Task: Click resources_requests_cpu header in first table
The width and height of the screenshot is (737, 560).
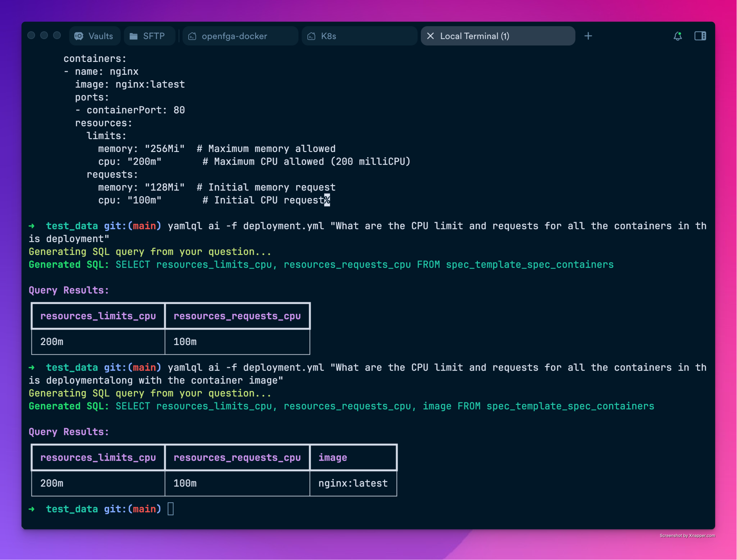Action: pos(237,316)
